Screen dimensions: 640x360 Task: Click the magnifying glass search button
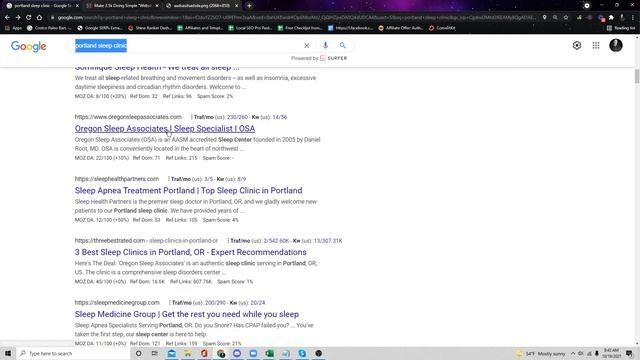342,45
